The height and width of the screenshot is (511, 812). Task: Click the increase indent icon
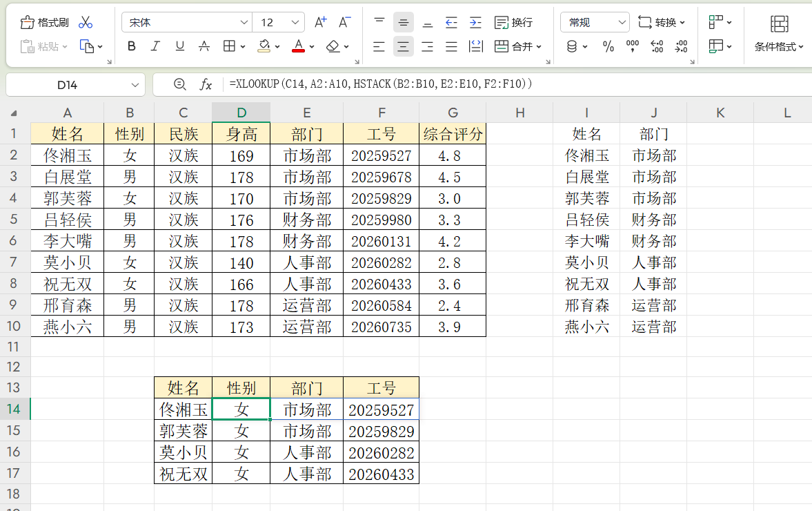[x=475, y=22]
